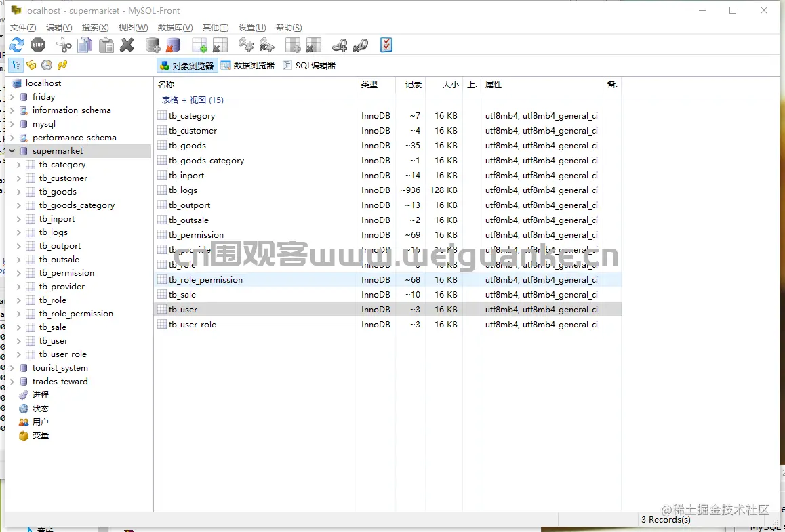Switch to the 对象浏览器 tab
The width and height of the screenshot is (785, 532).
tap(187, 66)
